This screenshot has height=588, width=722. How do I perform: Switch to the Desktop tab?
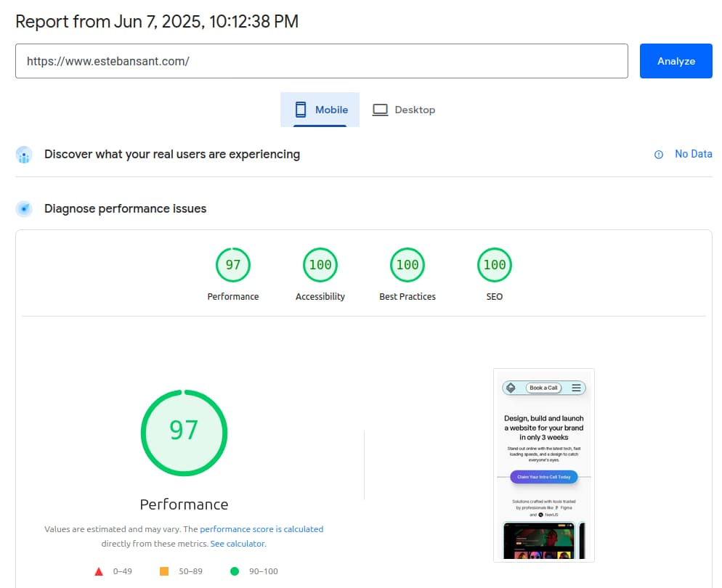coord(404,109)
